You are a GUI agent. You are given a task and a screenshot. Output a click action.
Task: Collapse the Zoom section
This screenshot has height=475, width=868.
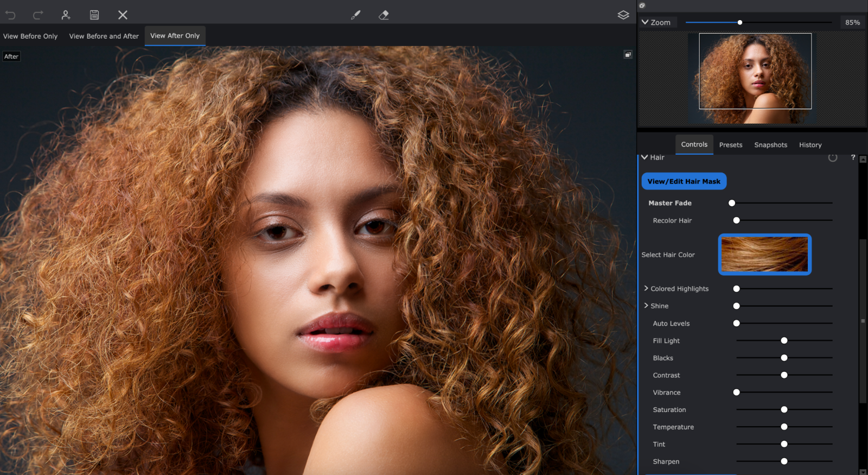point(645,22)
